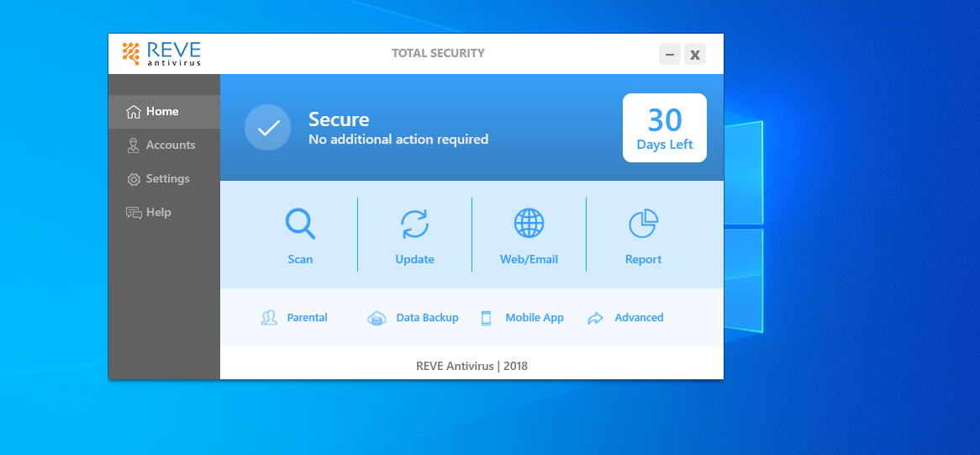Open the Mobile App link
980x455 pixels.
click(x=535, y=318)
